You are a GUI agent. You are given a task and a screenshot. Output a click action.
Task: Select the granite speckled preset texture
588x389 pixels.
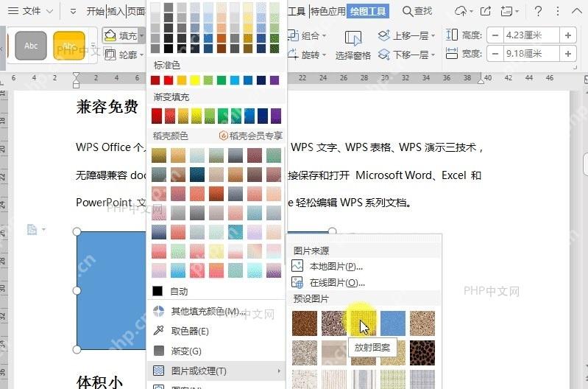tap(334, 323)
